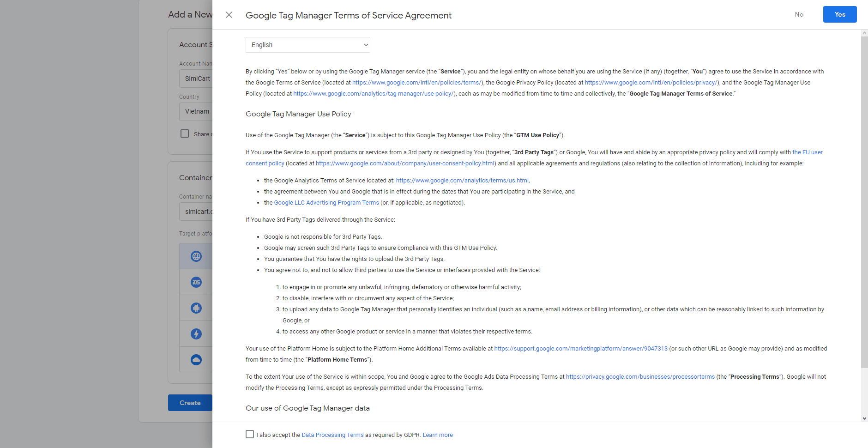Select the AMP lightning bolt platform icon
Image resolution: width=868 pixels, height=448 pixels.
[196, 334]
